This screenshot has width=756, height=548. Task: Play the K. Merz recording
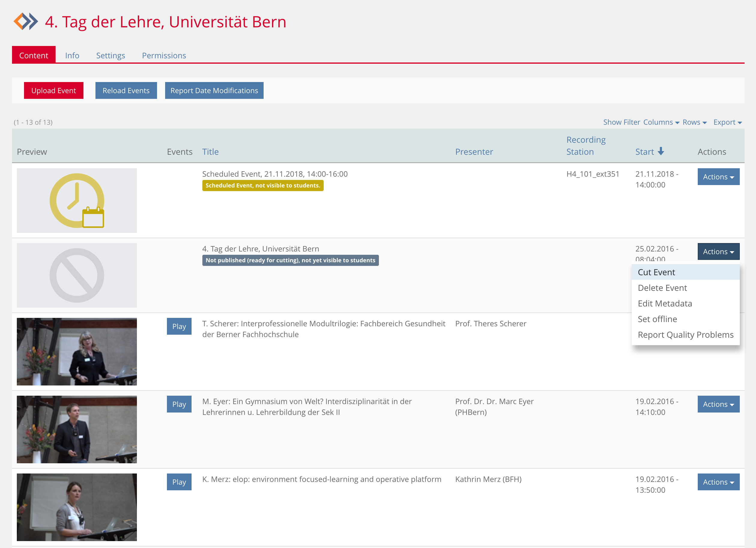179,482
